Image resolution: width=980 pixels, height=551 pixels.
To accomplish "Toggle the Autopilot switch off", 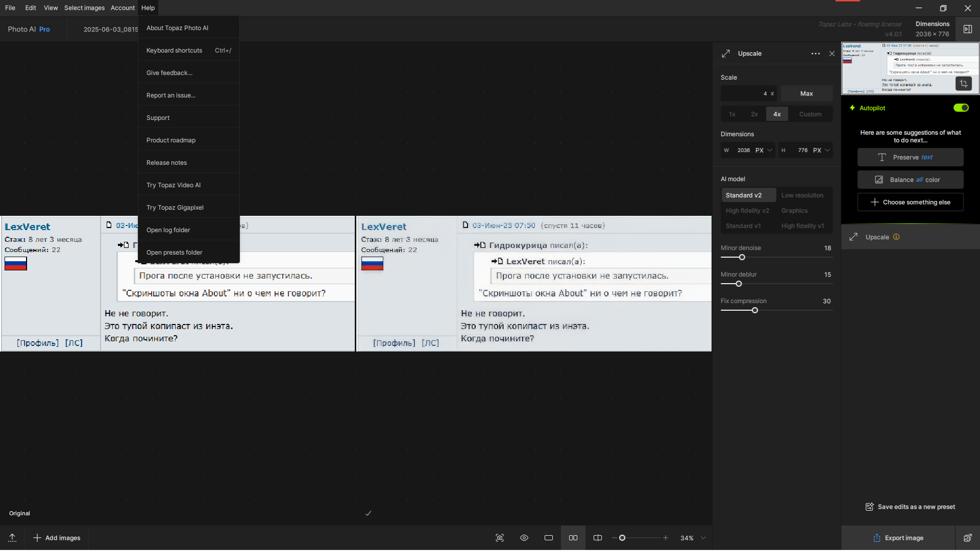I will (x=961, y=108).
